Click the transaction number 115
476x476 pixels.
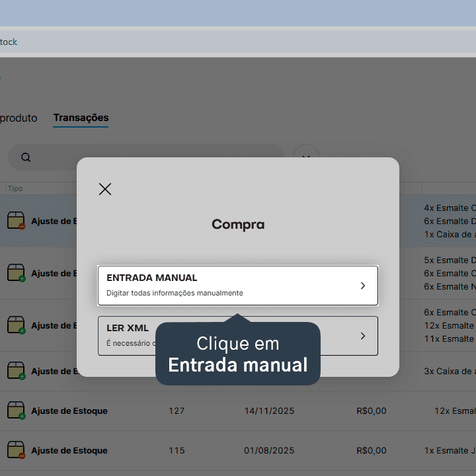[177, 450]
